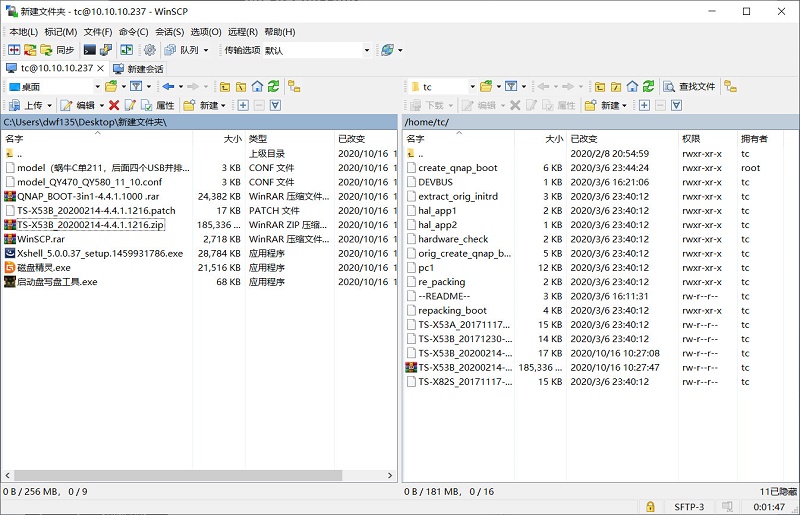Open the Preferences gear icon
The image size is (800, 515).
[149, 50]
